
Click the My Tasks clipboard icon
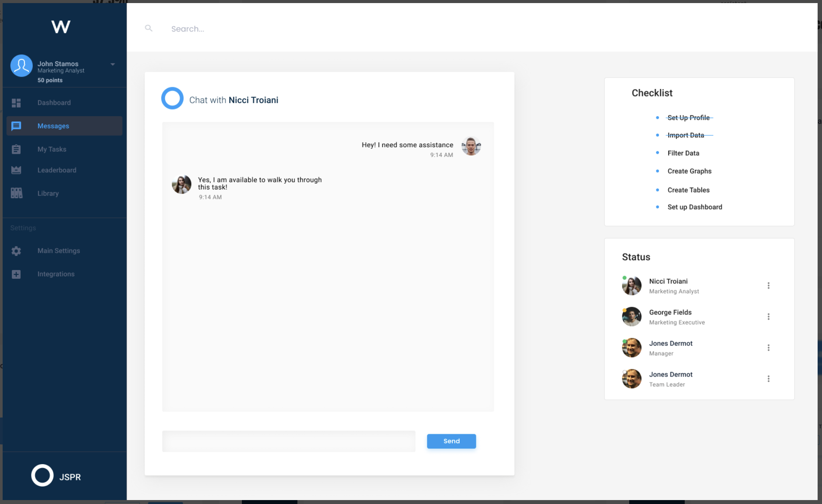(x=16, y=149)
